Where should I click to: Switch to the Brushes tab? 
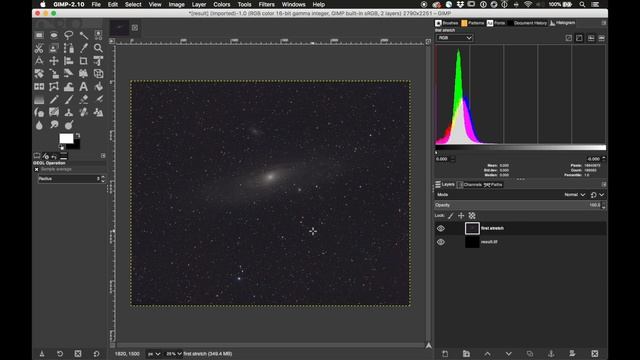[447, 23]
